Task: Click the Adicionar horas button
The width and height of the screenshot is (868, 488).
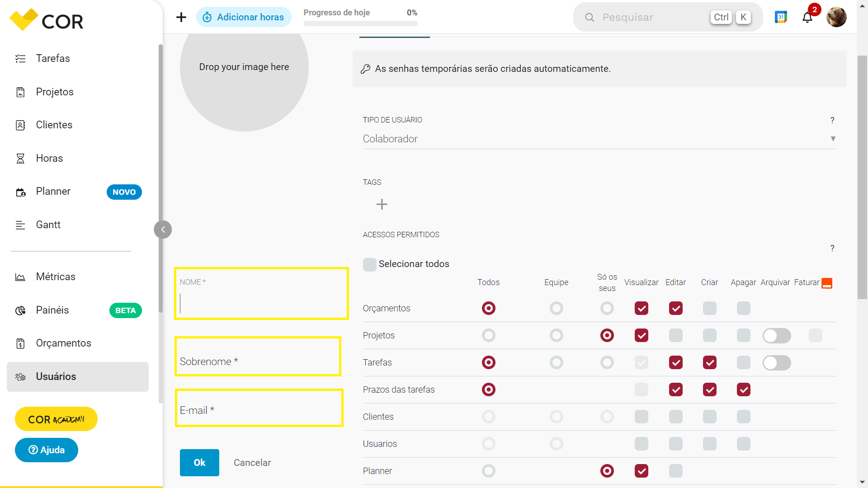Action: [244, 17]
